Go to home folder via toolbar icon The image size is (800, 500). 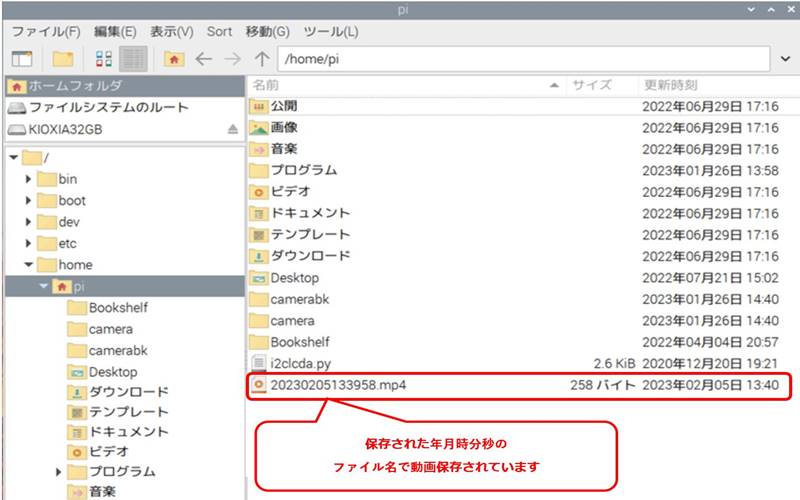[174, 59]
